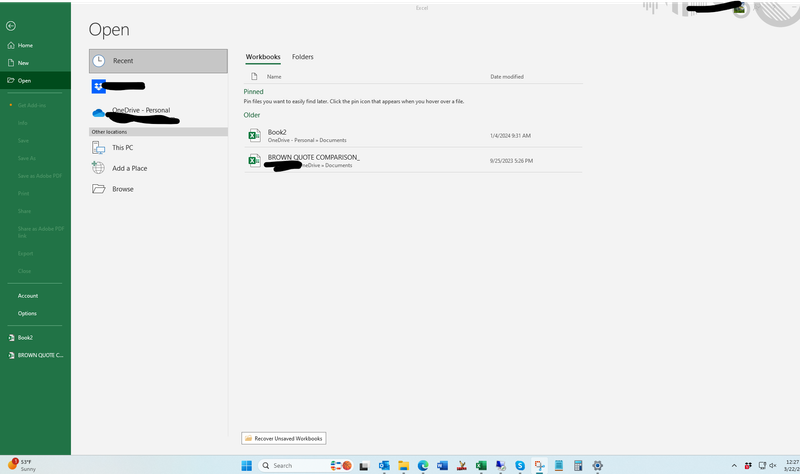Screen dimensions: 800x474
Task: Click the Windows Start button on the taskbar
Action: tap(247, 465)
